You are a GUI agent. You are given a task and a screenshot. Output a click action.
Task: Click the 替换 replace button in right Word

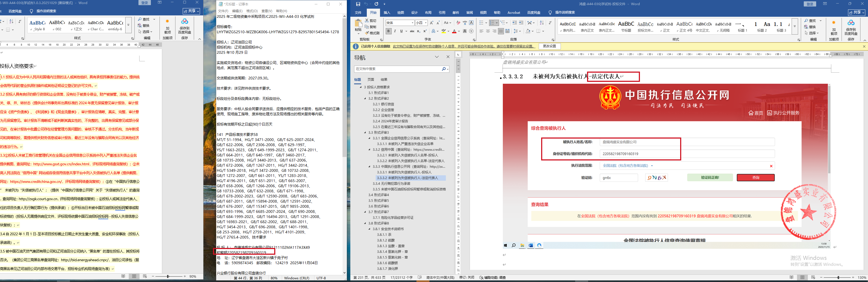(x=810, y=27)
